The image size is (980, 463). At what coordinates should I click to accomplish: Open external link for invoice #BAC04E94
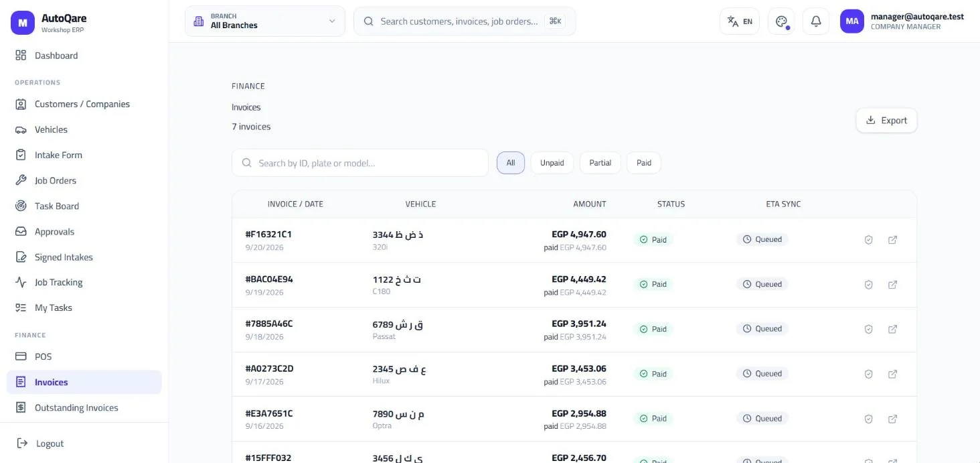point(892,285)
